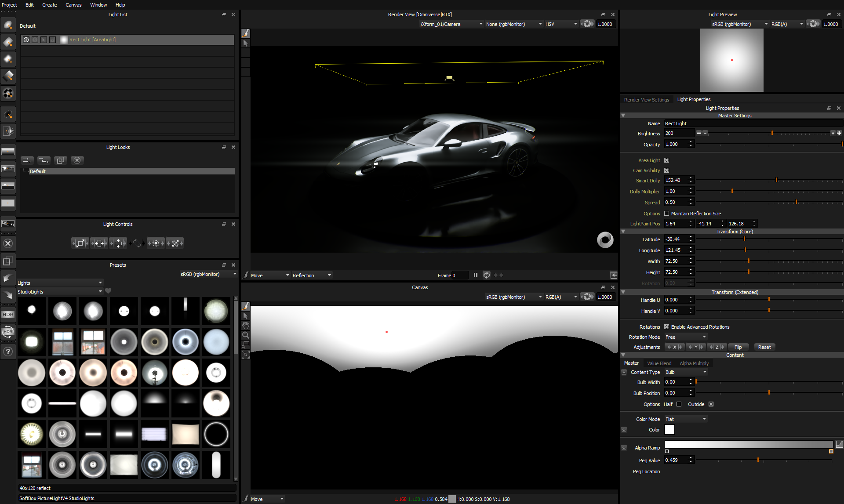Toggle Rect Light on/off button
The image size is (844, 504).
26,40
